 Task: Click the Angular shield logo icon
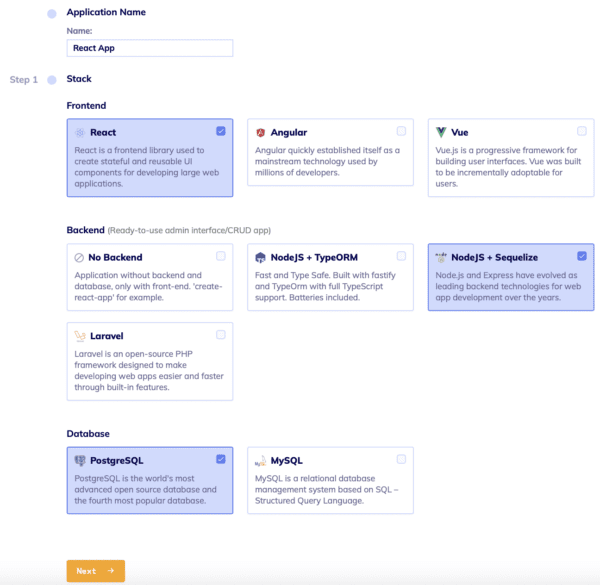click(260, 132)
